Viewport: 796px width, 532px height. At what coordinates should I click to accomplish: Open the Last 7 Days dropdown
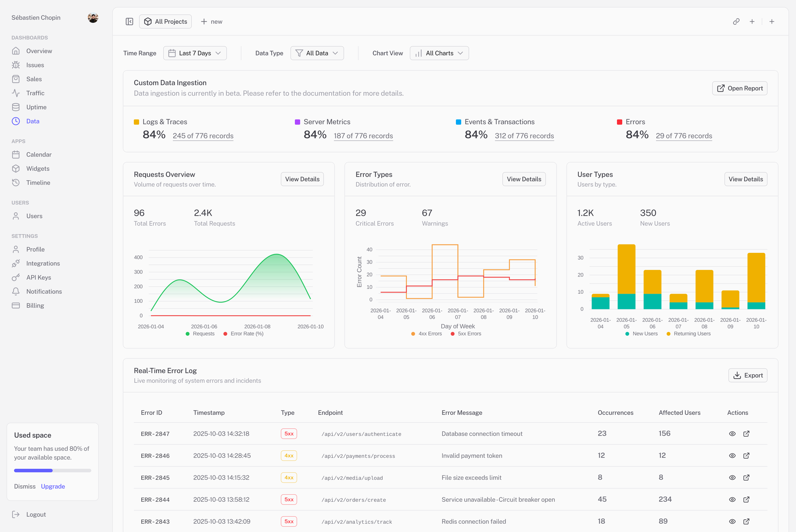coord(195,53)
